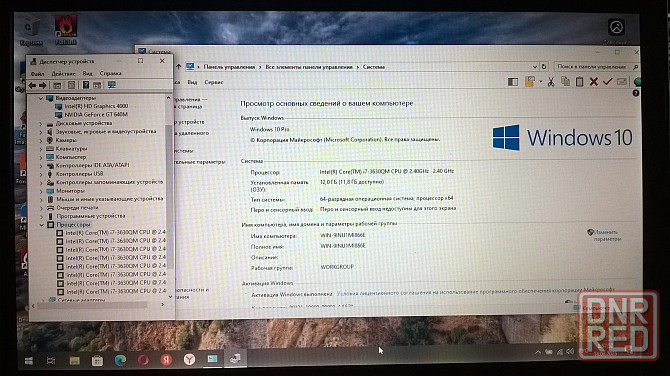Launch Microsoft Edge from the taskbar
This screenshot has width=670, height=376.
click(x=120, y=360)
